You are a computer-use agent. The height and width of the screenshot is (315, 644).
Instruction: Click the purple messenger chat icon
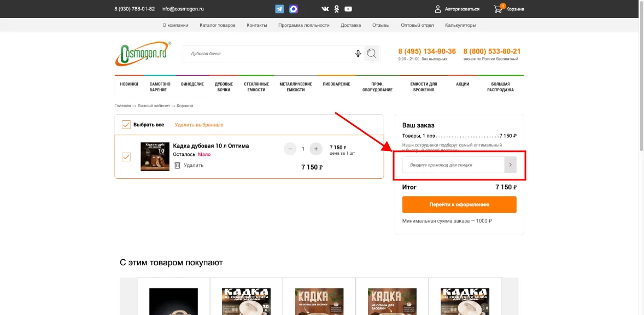[x=294, y=8]
